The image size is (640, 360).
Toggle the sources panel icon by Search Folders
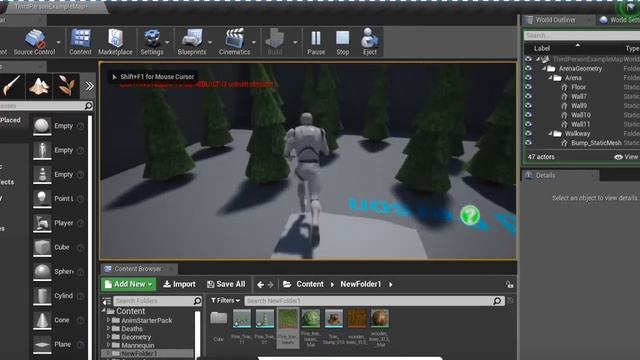point(107,301)
